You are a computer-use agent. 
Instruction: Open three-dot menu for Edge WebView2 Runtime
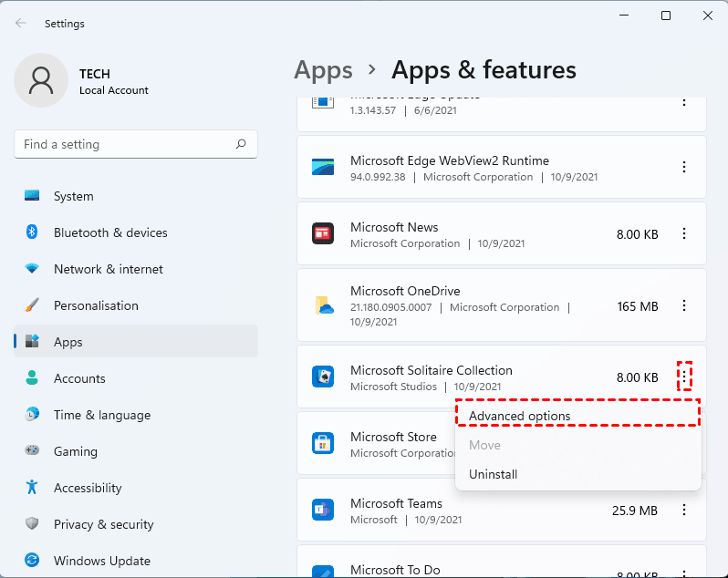684,168
